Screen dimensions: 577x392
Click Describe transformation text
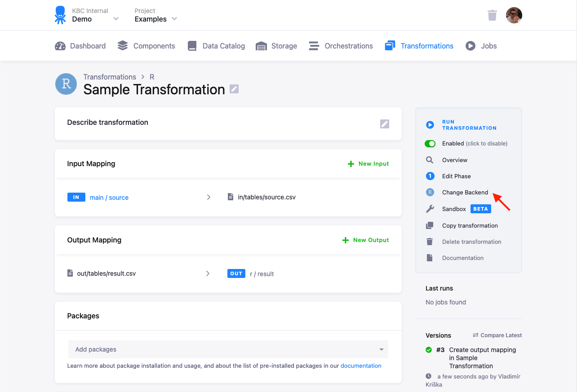pyautogui.click(x=107, y=122)
